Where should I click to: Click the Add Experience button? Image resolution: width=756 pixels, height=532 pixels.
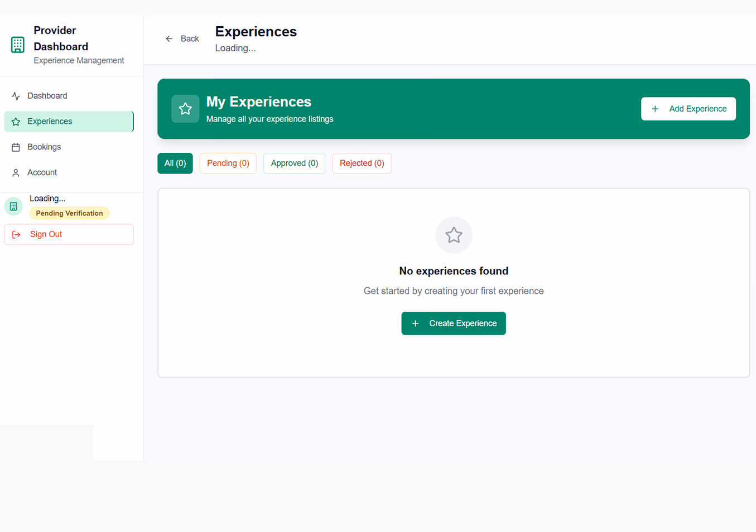(x=688, y=109)
